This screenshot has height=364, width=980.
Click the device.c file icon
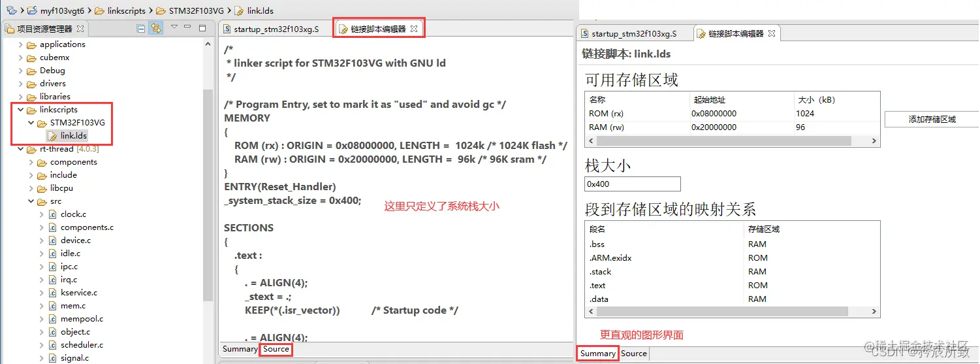coord(52,240)
